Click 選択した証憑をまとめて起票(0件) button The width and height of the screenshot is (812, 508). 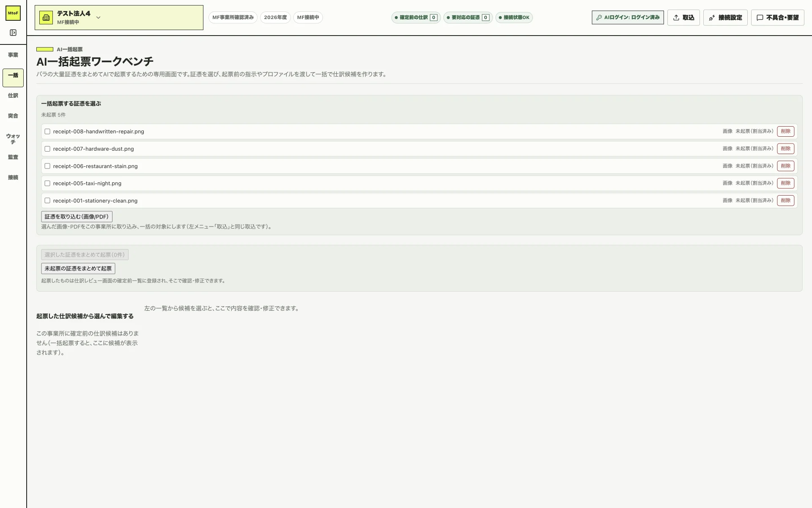pos(85,255)
